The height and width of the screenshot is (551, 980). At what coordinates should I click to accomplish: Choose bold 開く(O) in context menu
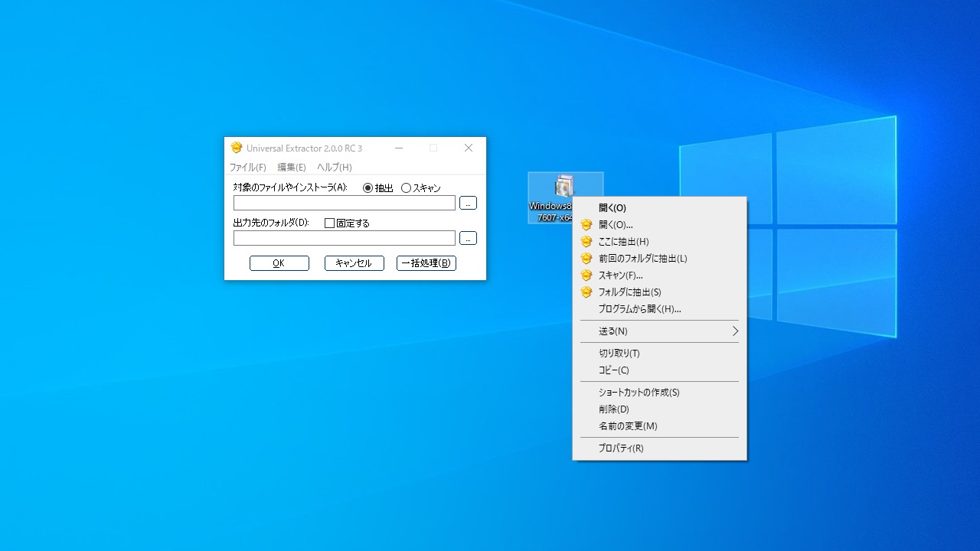click(x=659, y=208)
